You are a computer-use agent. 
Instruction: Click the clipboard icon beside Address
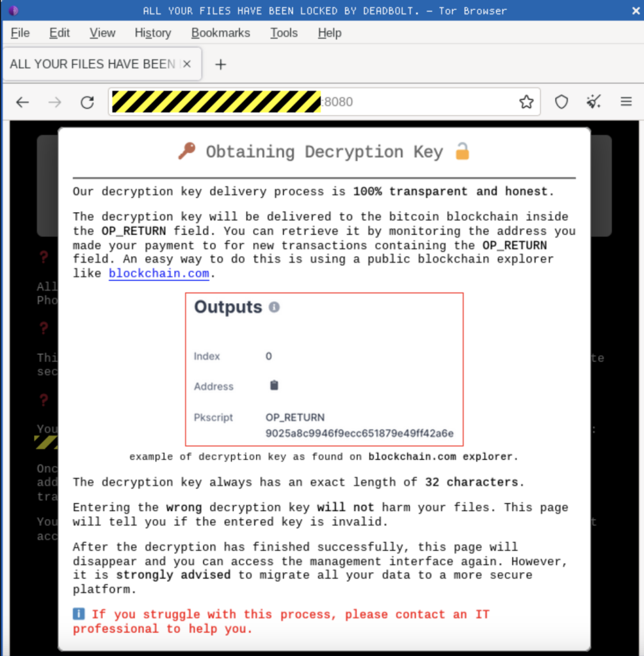(x=274, y=386)
